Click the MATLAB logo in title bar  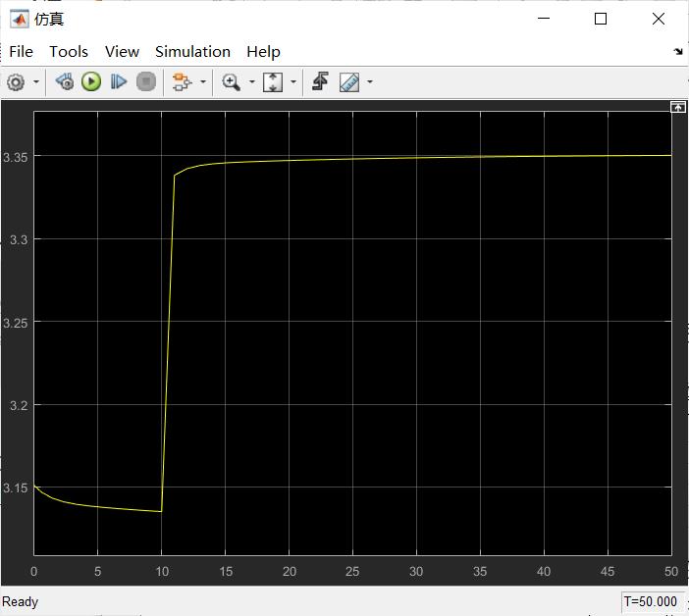point(20,20)
